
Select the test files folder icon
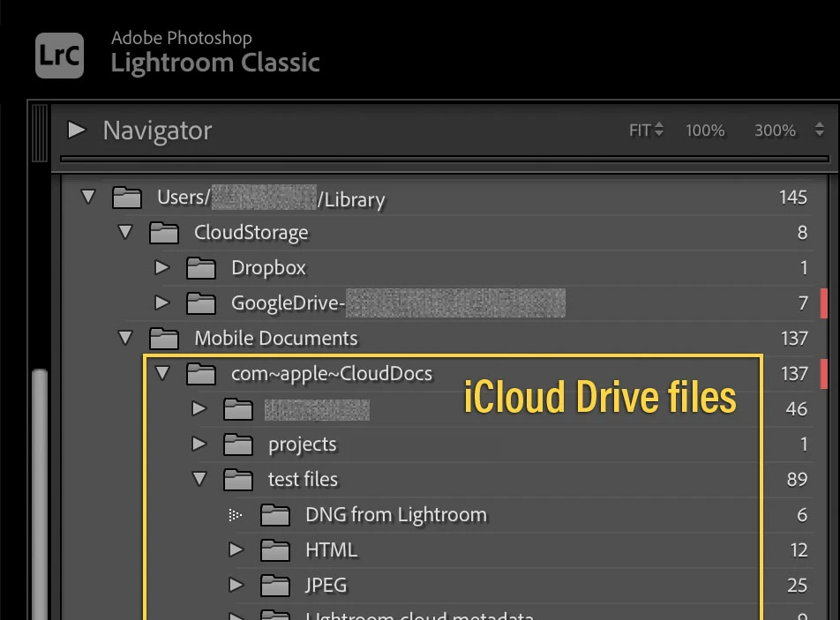coord(238,480)
